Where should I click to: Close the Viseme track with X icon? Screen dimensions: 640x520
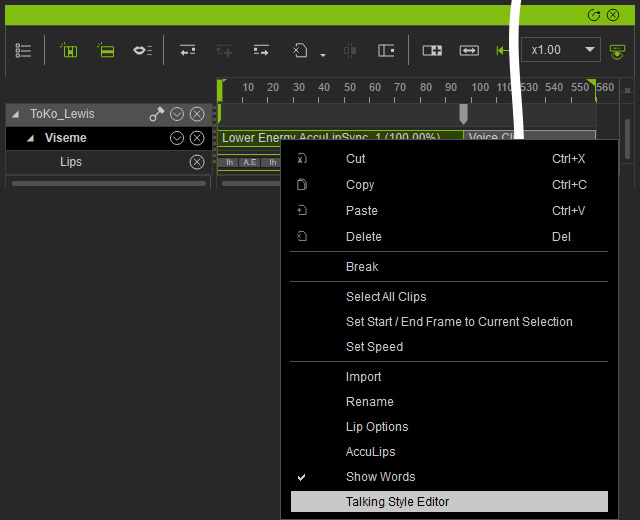pyautogui.click(x=197, y=138)
